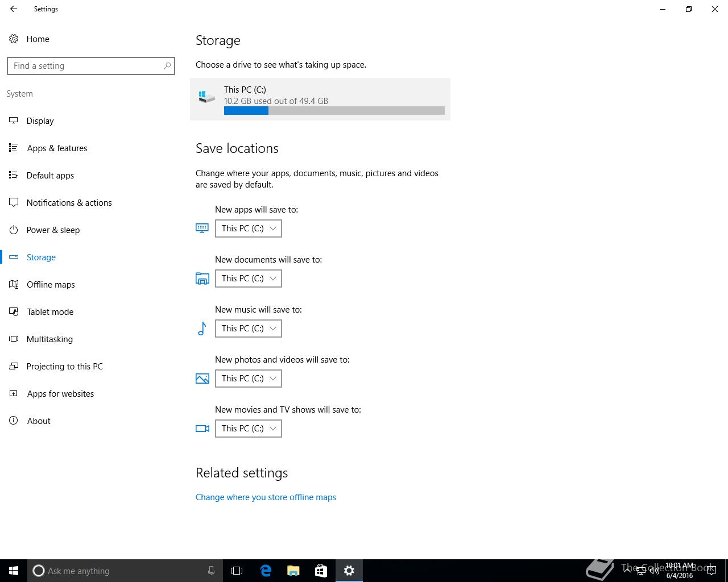Click the Apps & features list icon

tap(14, 148)
